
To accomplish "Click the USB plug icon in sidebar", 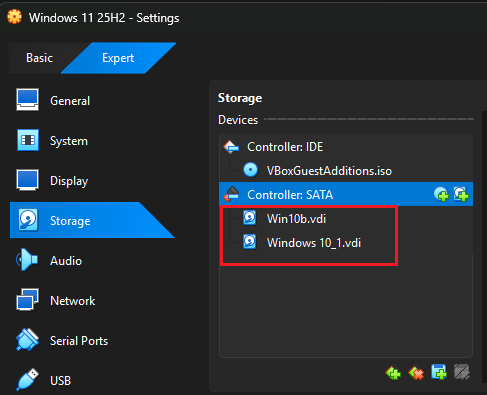I will pos(27,379).
